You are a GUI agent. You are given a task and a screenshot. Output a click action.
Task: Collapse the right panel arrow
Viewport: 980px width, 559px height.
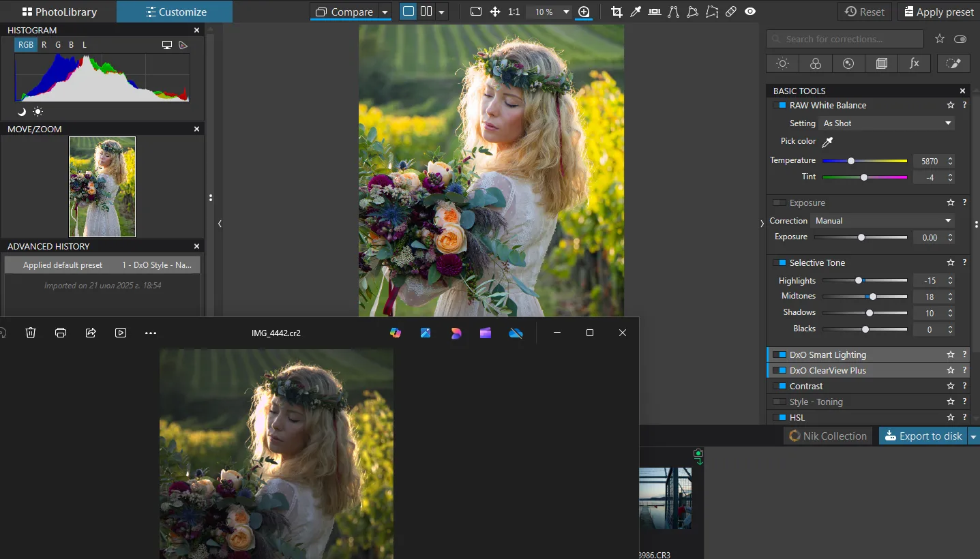(x=762, y=224)
